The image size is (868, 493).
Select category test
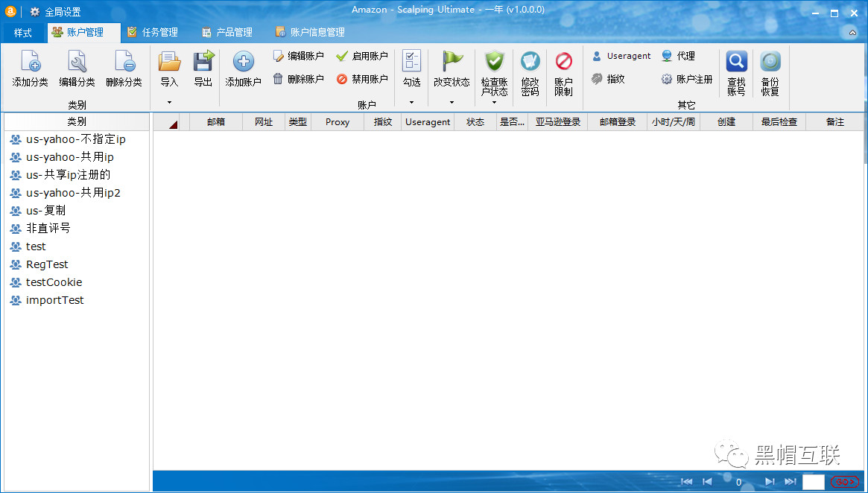point(77,246)
